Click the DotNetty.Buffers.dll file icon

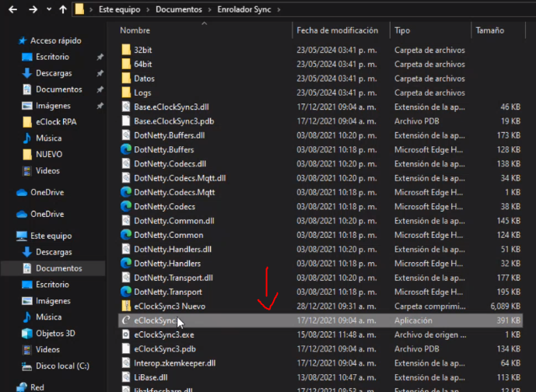click(x=126, y=135)
